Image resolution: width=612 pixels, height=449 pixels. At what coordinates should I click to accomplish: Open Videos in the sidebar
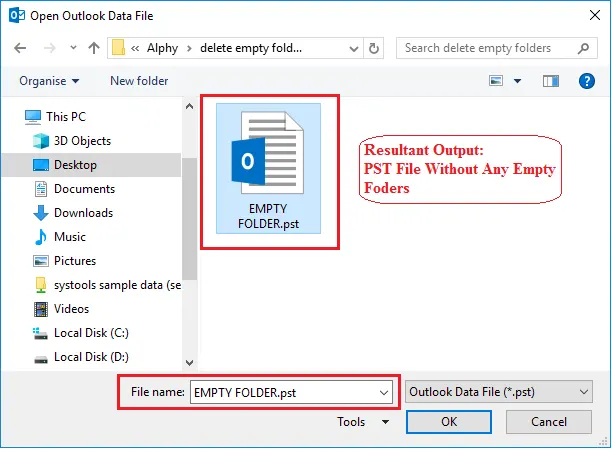[71, 309]
